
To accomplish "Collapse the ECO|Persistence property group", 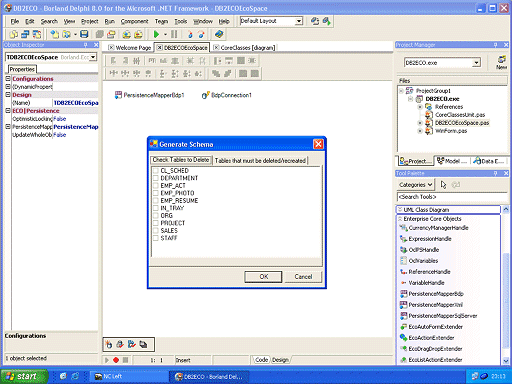I will point(8,111).
